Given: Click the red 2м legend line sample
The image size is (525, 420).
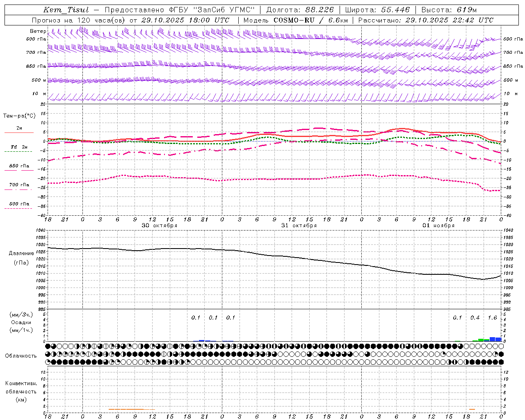Looking at the screenshot, I should 19,132.
